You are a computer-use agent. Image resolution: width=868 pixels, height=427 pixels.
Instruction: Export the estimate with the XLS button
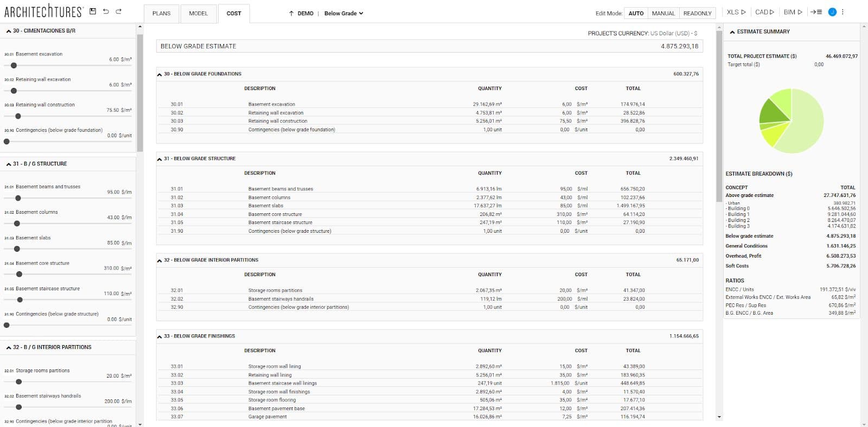click(x=736, y=12)
